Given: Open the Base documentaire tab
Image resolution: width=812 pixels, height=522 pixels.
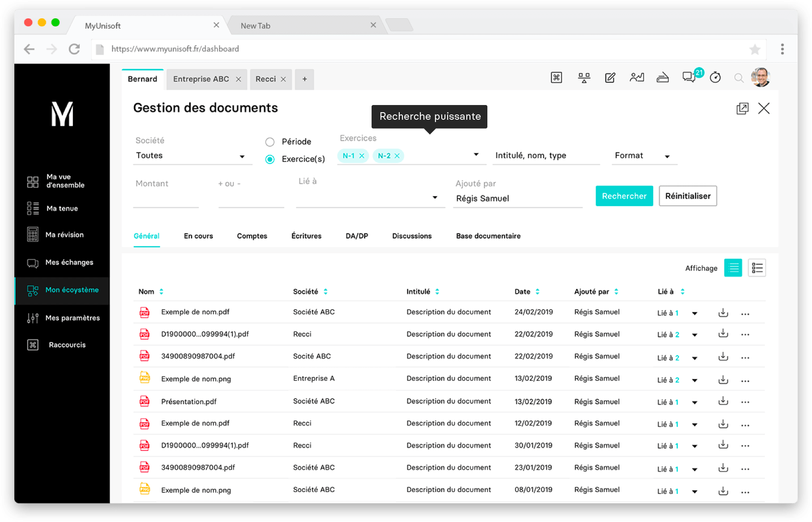Looking at the screenshot, I should click(x=488, y=236).
